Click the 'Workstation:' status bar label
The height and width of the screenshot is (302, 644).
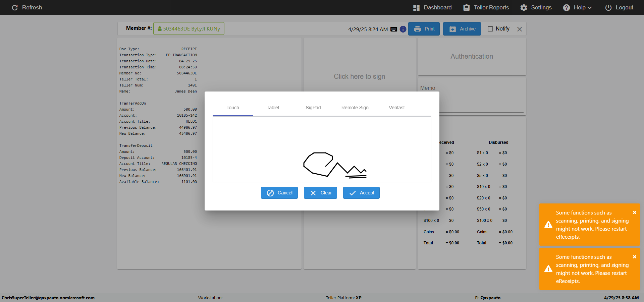tap(210, 298)
